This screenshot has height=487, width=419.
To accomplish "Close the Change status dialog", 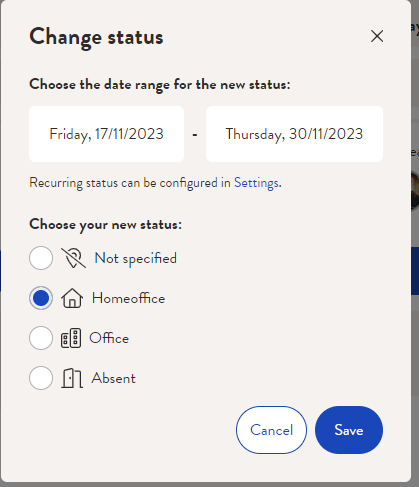I will click(x=377, y=36).
